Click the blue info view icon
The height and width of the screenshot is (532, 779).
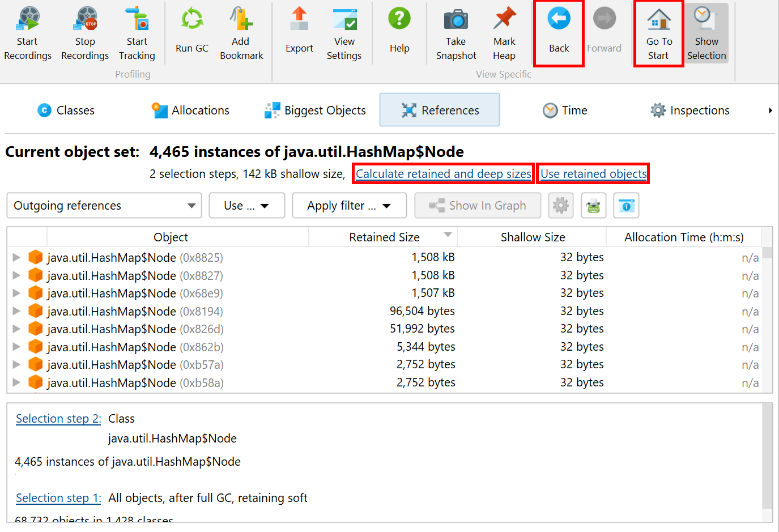click(x=626, y=206)
